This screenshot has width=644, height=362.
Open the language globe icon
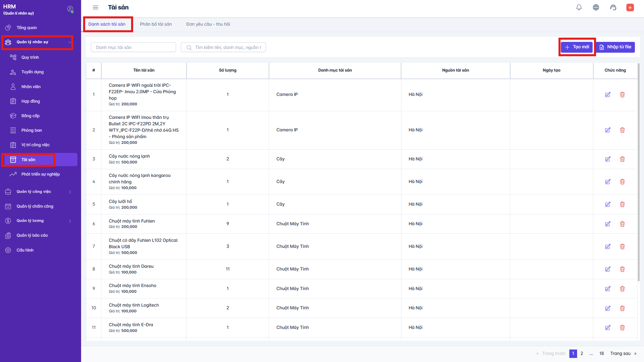click(x=596, y=7)
